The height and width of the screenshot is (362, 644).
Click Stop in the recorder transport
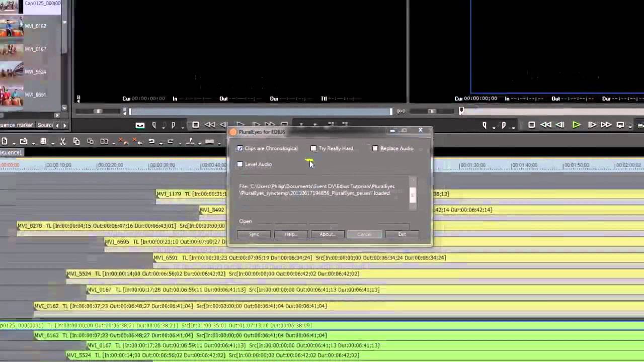[x=532, y=125]
